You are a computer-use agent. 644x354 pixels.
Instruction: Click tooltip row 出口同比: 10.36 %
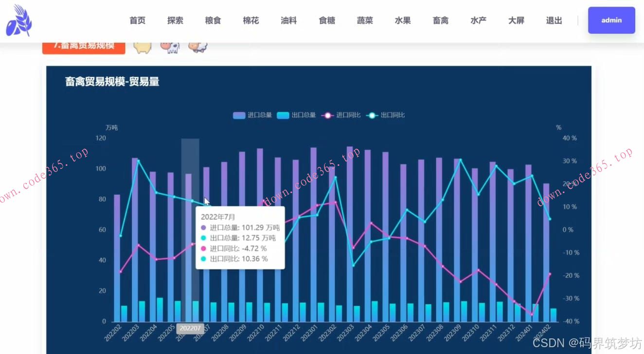(234, 259)
